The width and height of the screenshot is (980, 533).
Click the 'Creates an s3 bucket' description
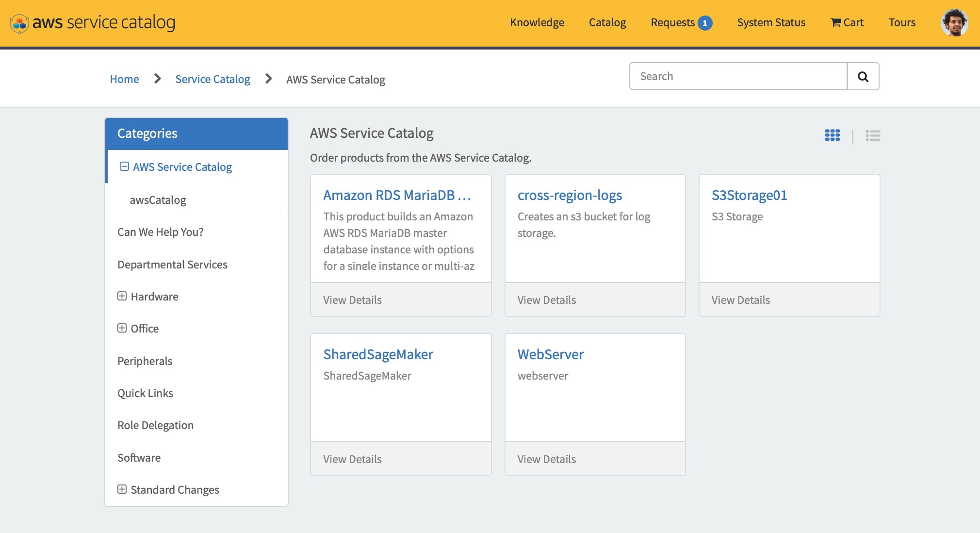click(x=584, y=225)
